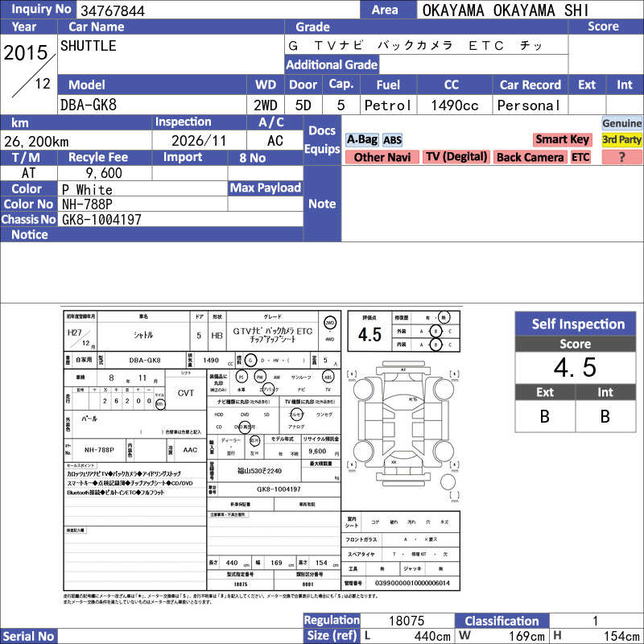The height and width of the screenshot is (644, 644).
Task: Click exterior grade B in Self Inspection
Action: click(x=545, y=416)
